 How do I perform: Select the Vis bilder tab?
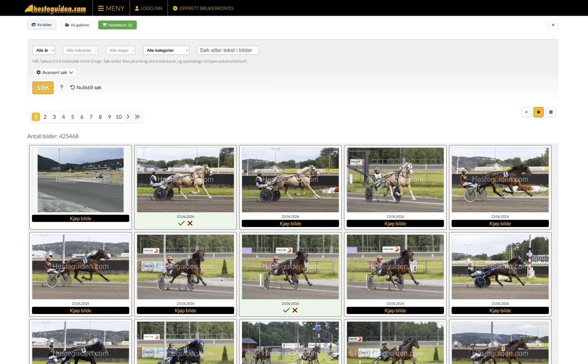click(41, 25)
